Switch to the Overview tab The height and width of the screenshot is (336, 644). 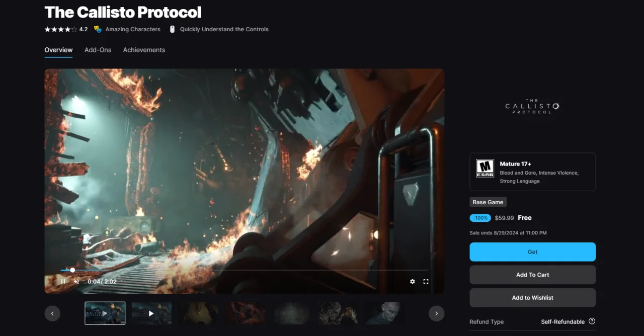[x=58, y=50]
